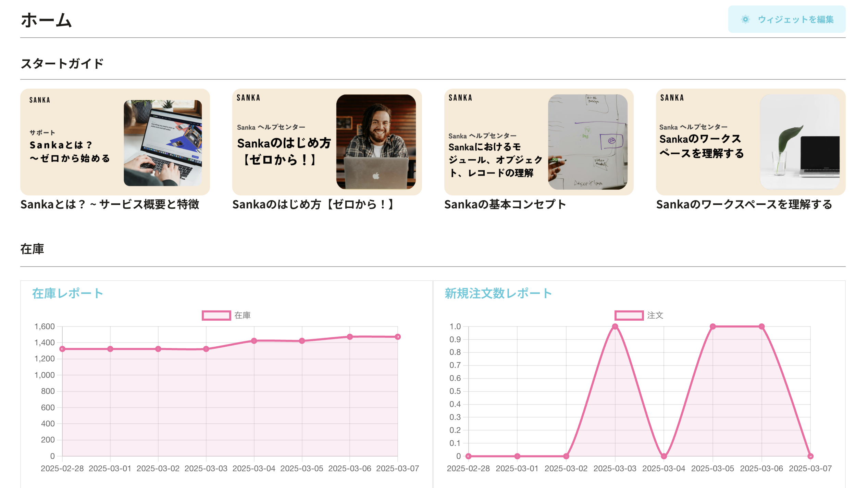Screen dimensions: 868x488
Task: Toggle the 在庫 legend color swatch
Action: pos(216,315)
